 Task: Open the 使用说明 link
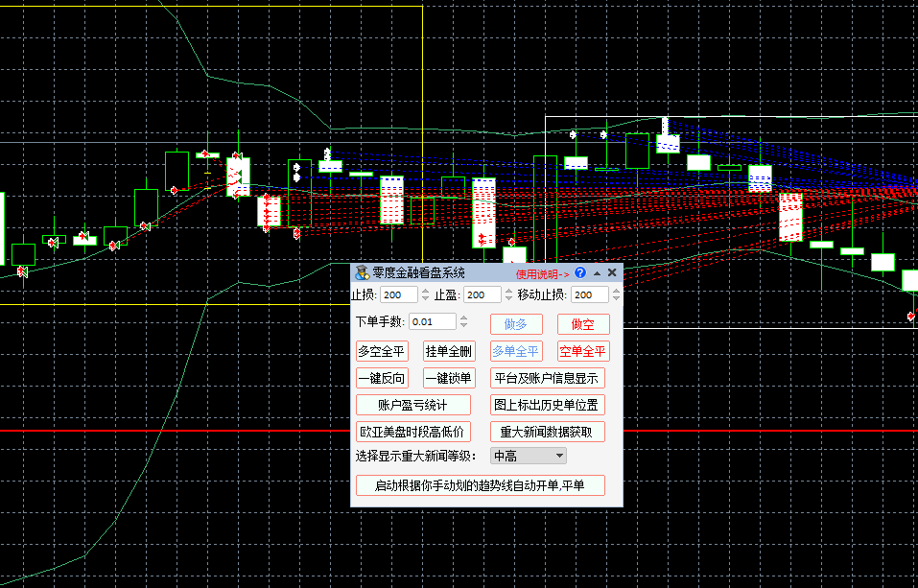tap(542, 274)
